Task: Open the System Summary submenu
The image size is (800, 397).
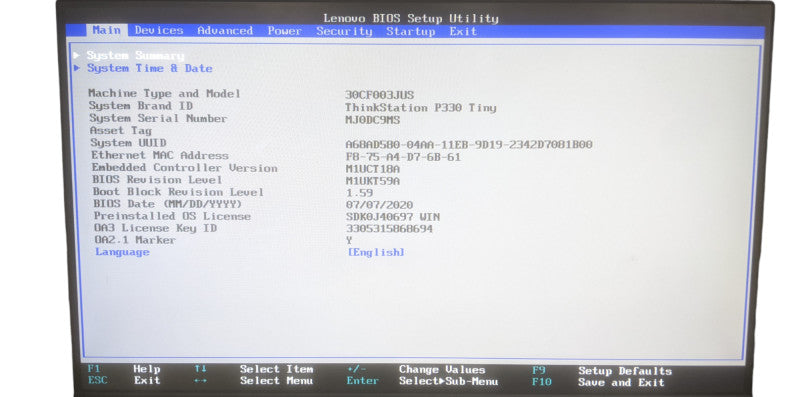Action: [x=135, y=55]
